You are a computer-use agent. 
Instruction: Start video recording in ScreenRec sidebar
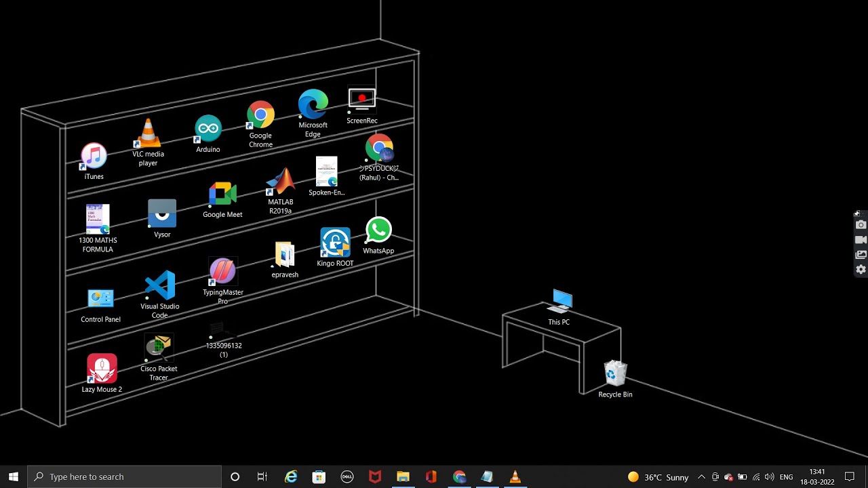(x=861, y=240)
